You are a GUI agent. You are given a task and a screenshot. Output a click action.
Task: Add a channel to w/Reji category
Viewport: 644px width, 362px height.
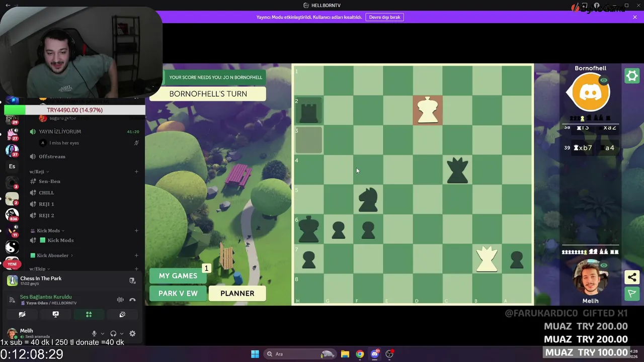tap(136, 171)
